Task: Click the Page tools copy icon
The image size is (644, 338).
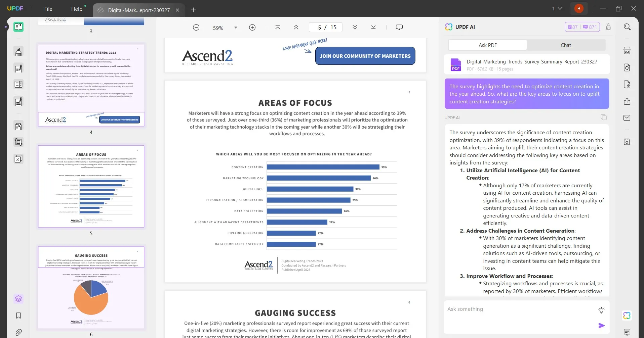Action: [x=18, y=127]
